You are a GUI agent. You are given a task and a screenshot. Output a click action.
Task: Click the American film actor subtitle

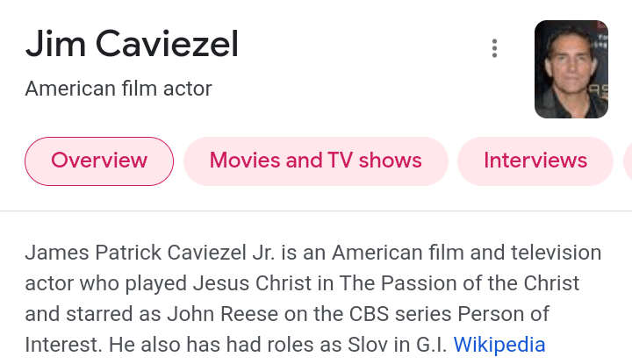118,89
